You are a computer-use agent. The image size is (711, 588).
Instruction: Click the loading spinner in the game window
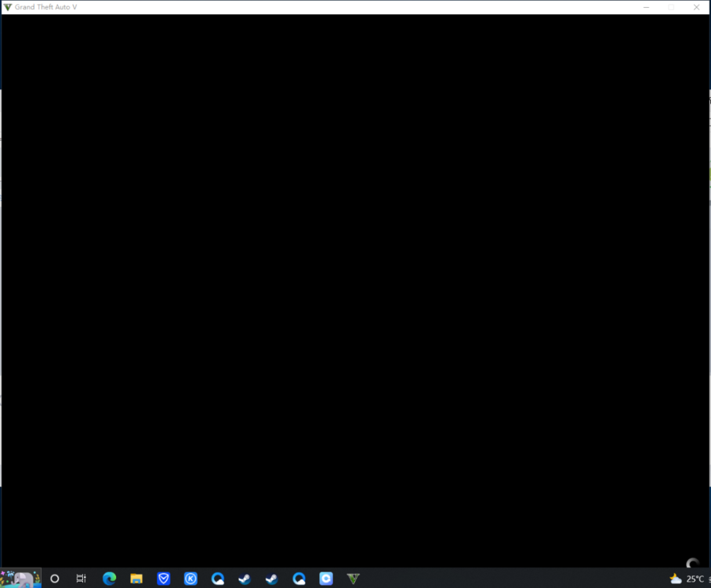(x=693, y=563)
